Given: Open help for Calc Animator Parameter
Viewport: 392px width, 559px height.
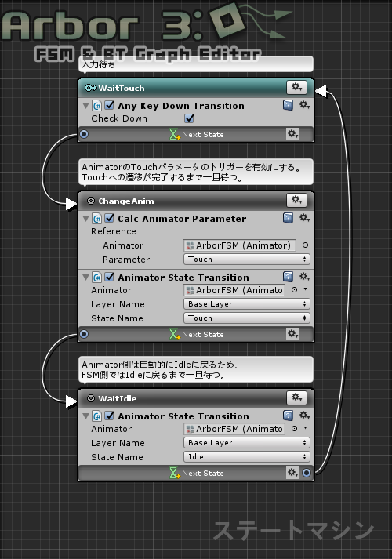Looking at the screenshot, I should [288, 218].
